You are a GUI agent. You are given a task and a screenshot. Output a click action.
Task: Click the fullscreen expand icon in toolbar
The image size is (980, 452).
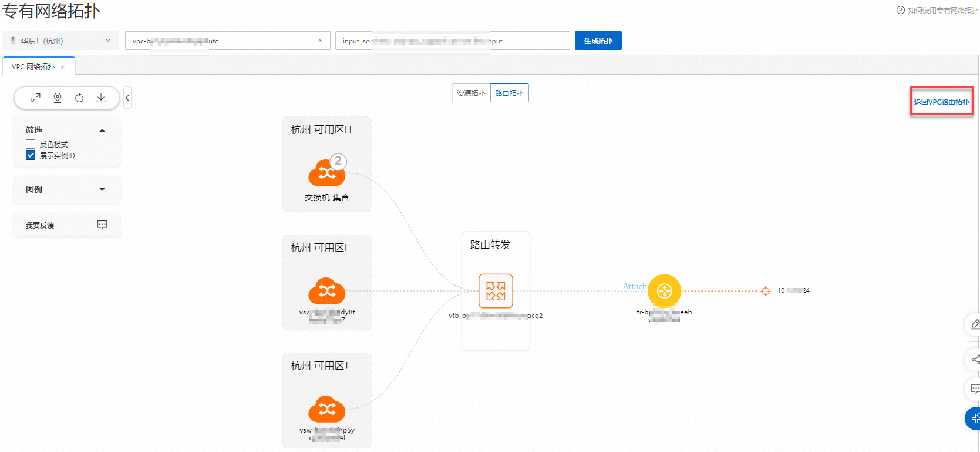pos(36,98)
